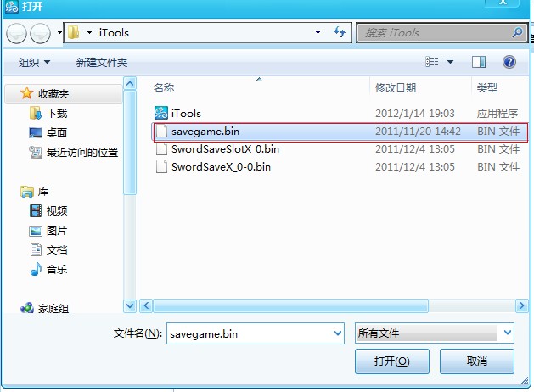The height and width of the screenshot is (392, 534).
Task: Expand the address bar history dropdown arrow
Action: (318, 32)
